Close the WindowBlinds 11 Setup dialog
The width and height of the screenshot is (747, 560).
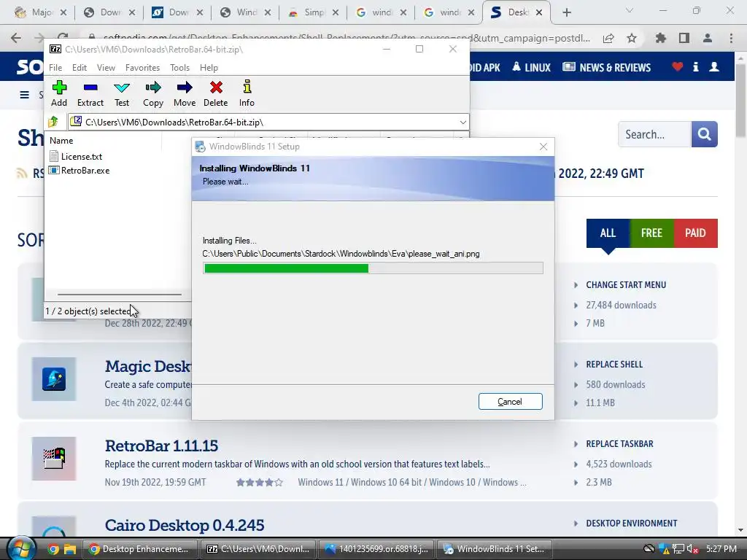coord(543,147)
